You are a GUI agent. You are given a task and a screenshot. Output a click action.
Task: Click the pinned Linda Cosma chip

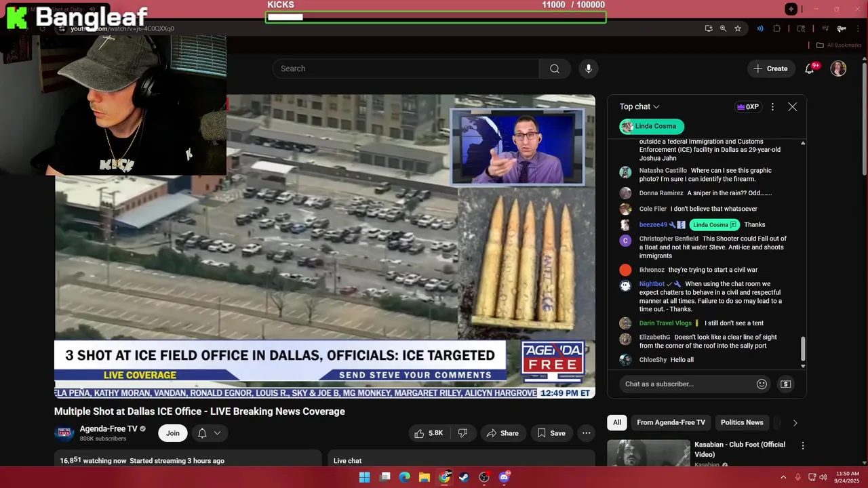click(652, 126)
